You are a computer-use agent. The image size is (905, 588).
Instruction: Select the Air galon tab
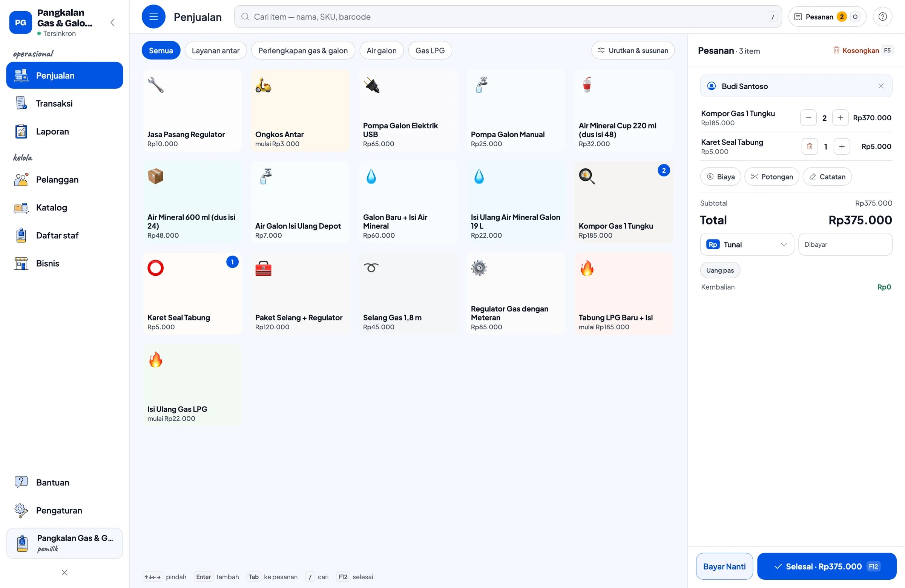(x=381, y=50)
